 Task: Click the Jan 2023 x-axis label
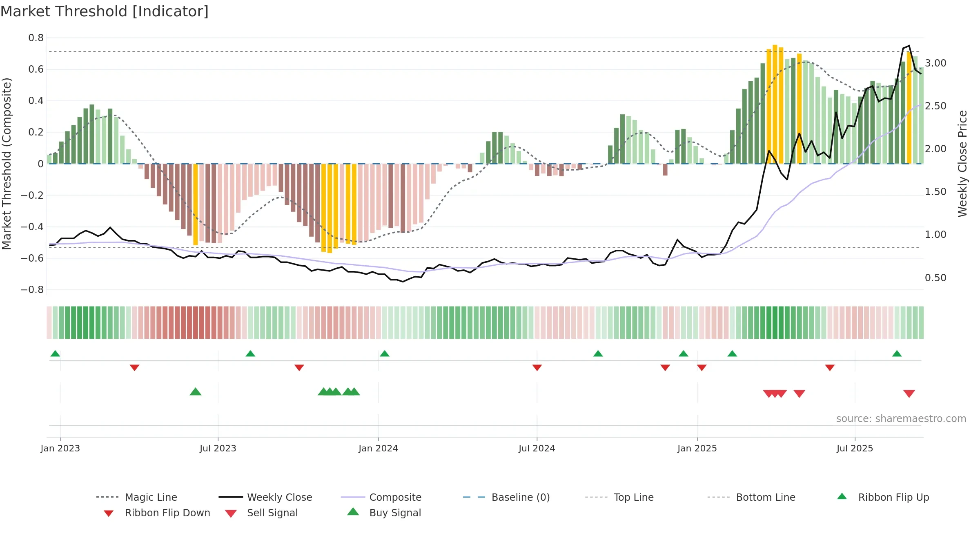(x=60, y=448)
